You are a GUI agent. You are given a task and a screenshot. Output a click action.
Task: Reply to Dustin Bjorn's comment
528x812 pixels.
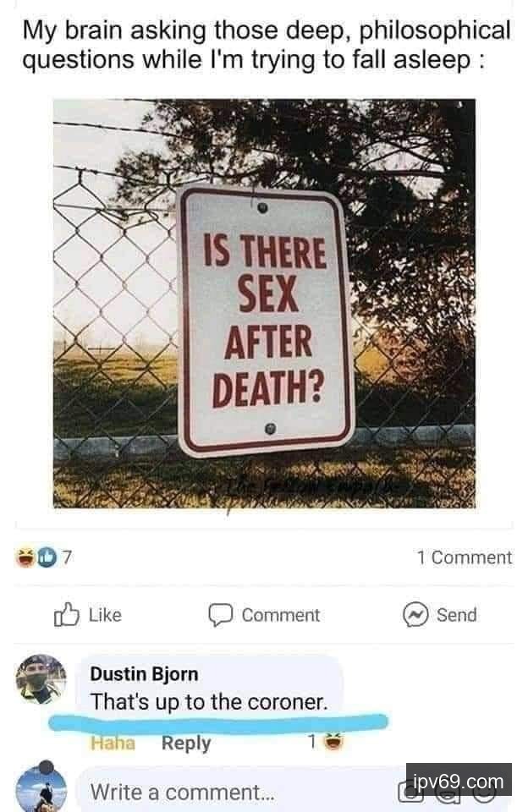tap(186, 743)
